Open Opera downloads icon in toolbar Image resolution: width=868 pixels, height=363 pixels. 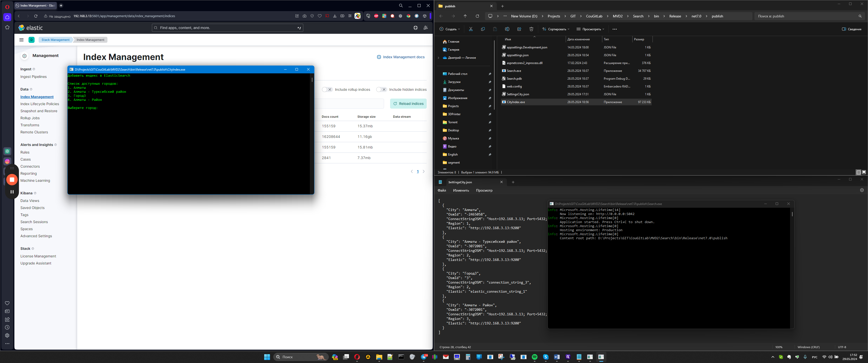coord(335,16)
